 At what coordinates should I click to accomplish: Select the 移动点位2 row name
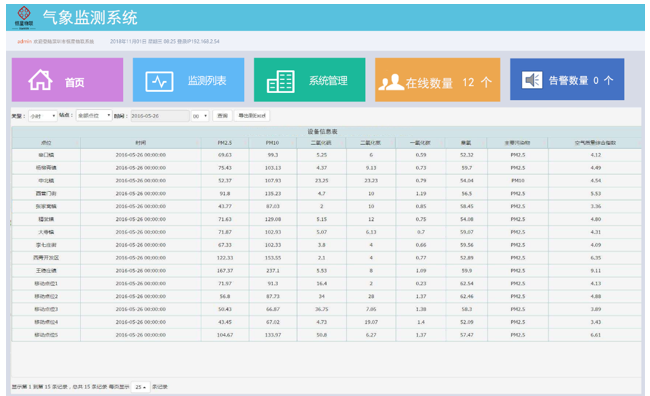[x=46, y=296]
